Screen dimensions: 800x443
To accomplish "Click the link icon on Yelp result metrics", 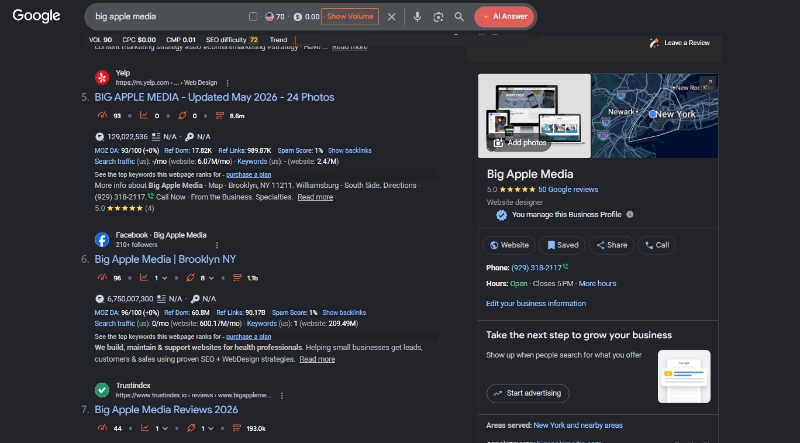I will click(182, 115).
